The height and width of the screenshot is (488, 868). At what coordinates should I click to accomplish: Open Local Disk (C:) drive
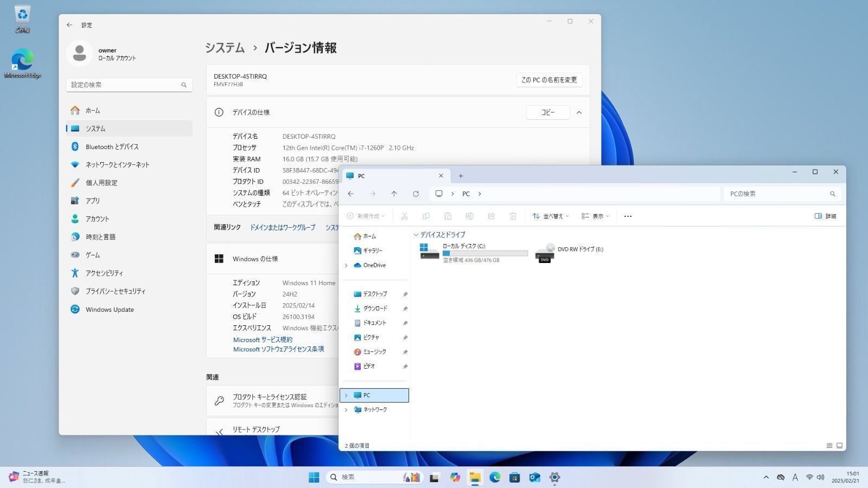473,253
